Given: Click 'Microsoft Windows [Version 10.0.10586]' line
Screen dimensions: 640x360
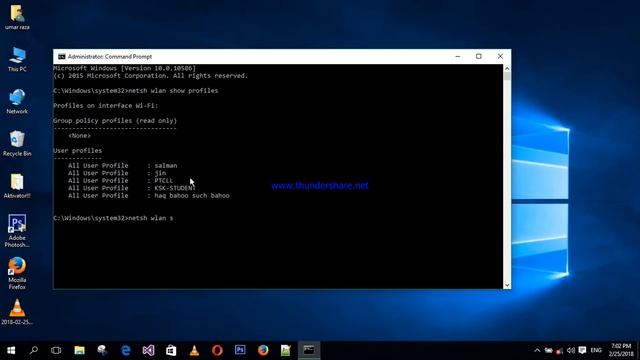Looking at the screenshot, I should [124, 68].
